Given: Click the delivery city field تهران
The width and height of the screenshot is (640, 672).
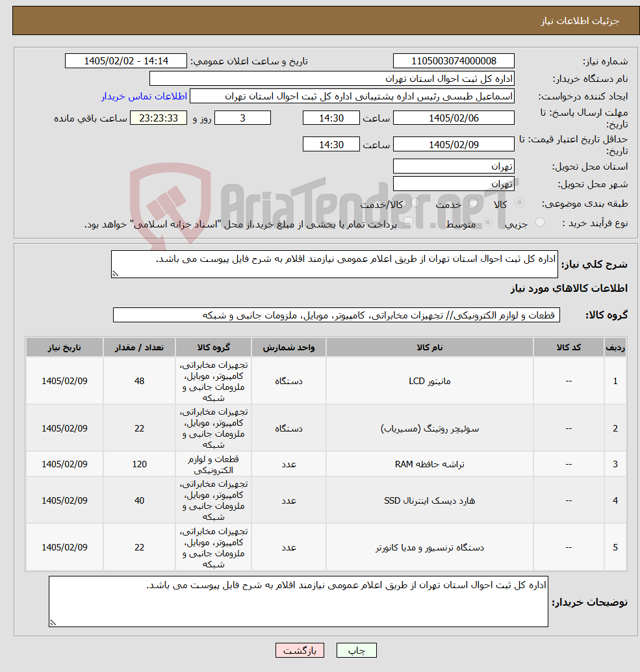Looking at the screenshot, I should pyautogui.click(x=454, y=184).
